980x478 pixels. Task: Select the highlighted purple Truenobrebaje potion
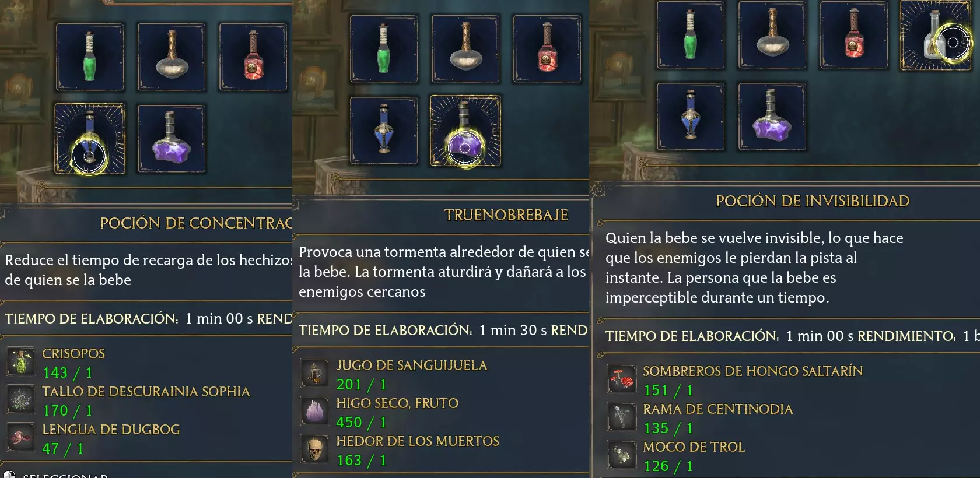click(465, 131)
